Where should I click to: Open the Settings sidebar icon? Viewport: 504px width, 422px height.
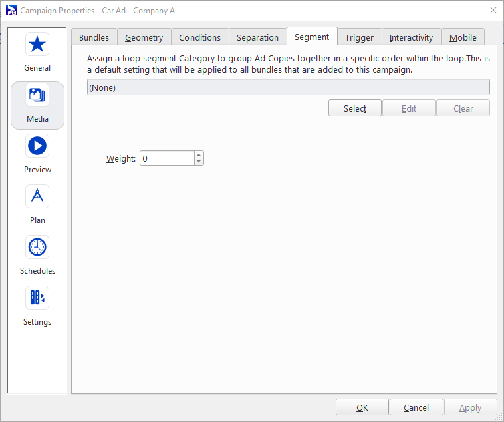point(37,298)
